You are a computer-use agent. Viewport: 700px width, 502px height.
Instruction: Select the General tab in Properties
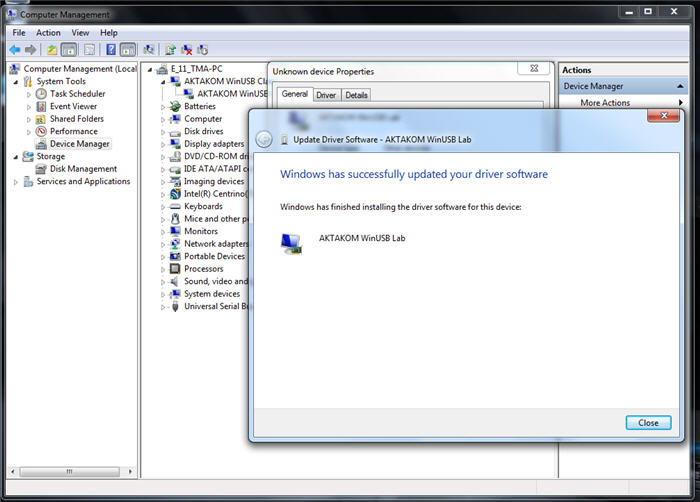(295, 94)
